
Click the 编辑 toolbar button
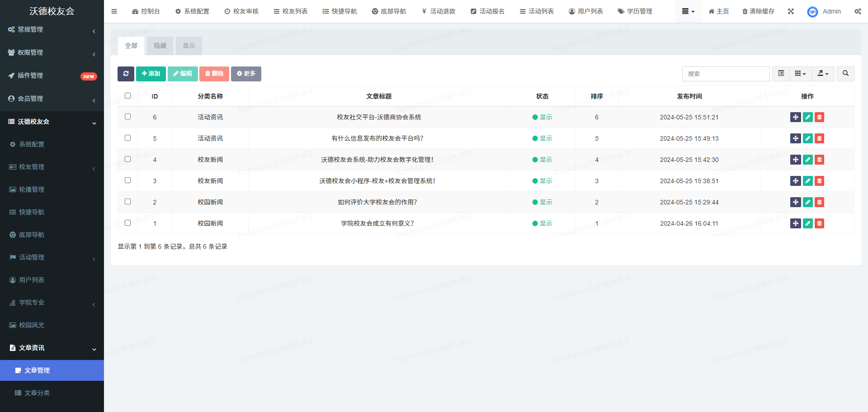tap(183, 74)
